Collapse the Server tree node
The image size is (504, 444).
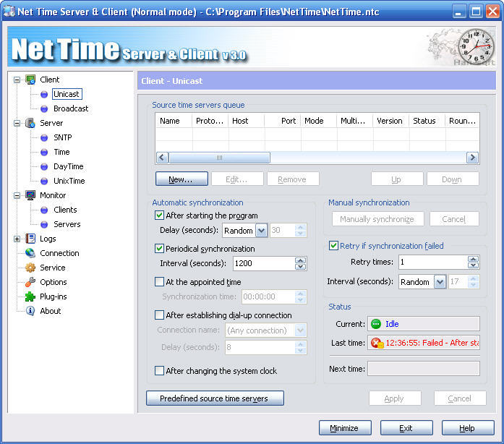click(17, 123)
